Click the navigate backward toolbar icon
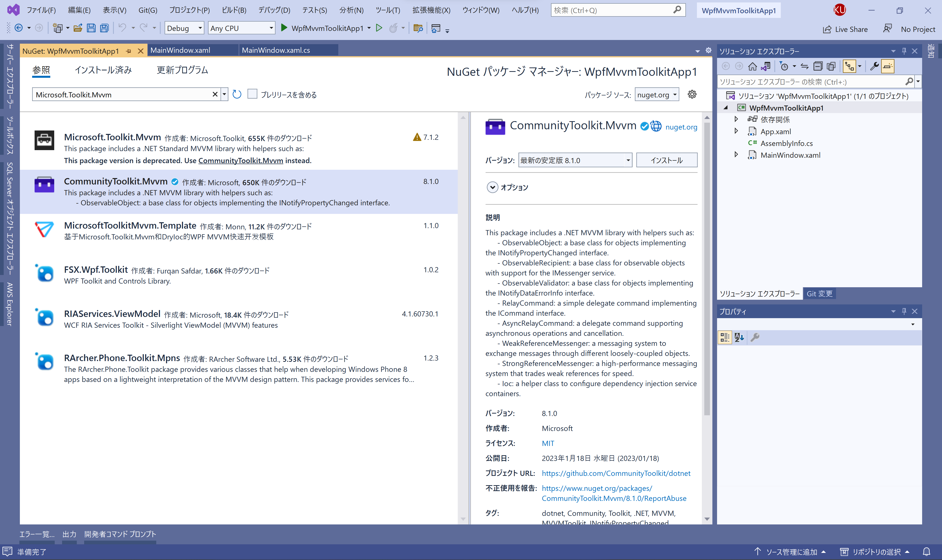Screen dimensions: 942x560 pyautogui.click(x=18, y=28)
